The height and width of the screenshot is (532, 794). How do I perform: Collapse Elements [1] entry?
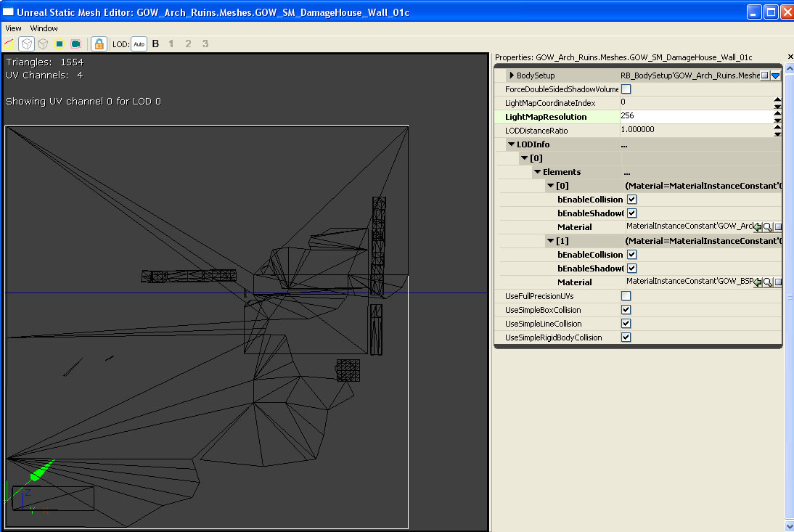pos(550,241)
